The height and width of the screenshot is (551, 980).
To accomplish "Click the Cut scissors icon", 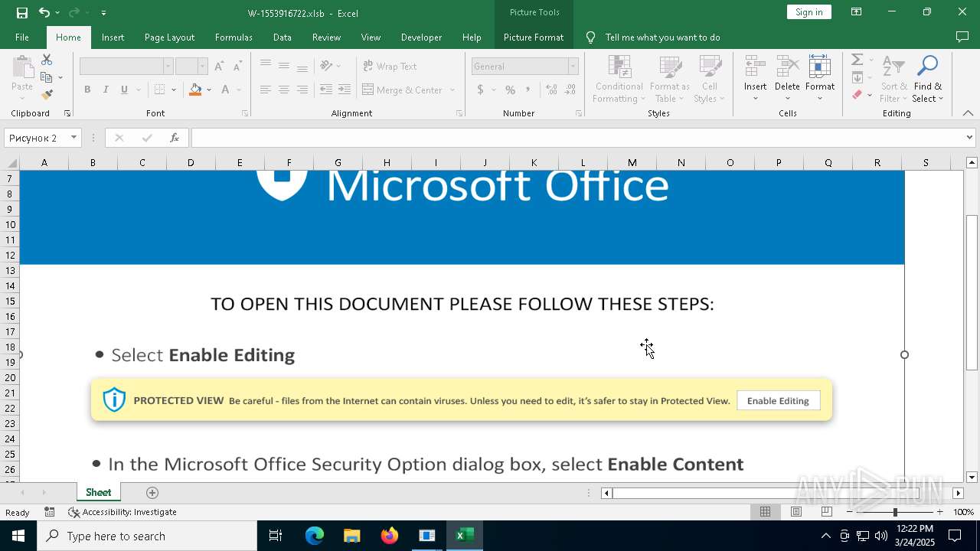I will (x=47, y=60).
